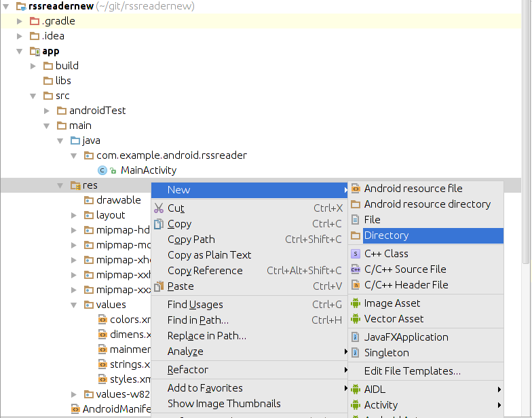Click the C/C++ Source File icon
The width and height of the screenshot is (532, 418).
pos(356,269)
